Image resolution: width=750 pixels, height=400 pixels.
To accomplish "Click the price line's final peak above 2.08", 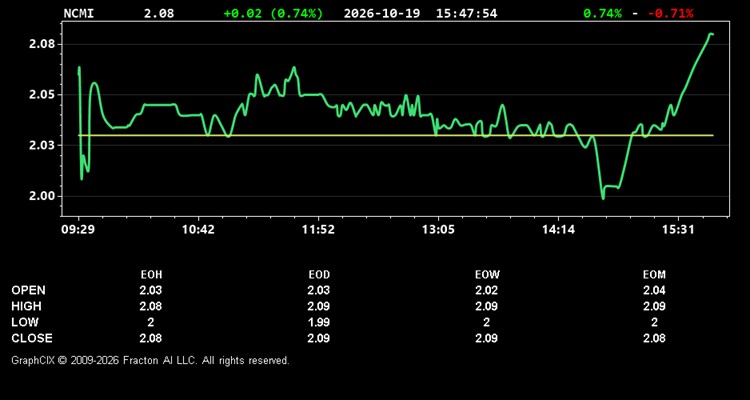I will point(711,34).
